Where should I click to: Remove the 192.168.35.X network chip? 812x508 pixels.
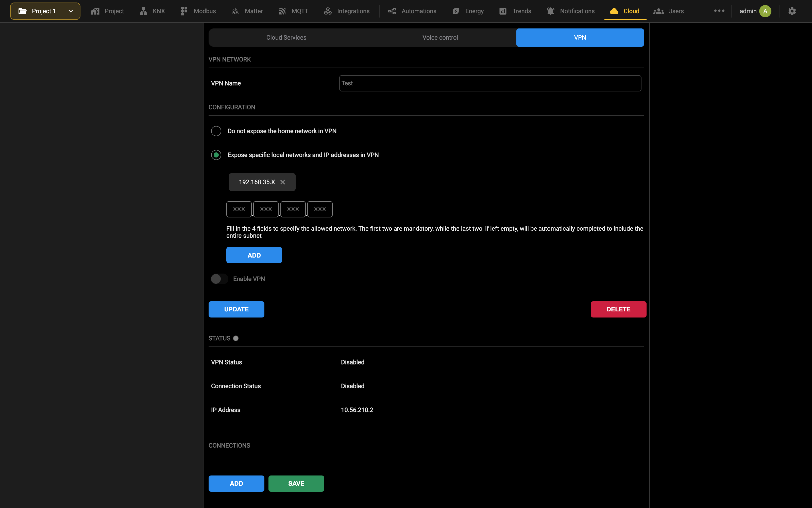coord(283,182)
